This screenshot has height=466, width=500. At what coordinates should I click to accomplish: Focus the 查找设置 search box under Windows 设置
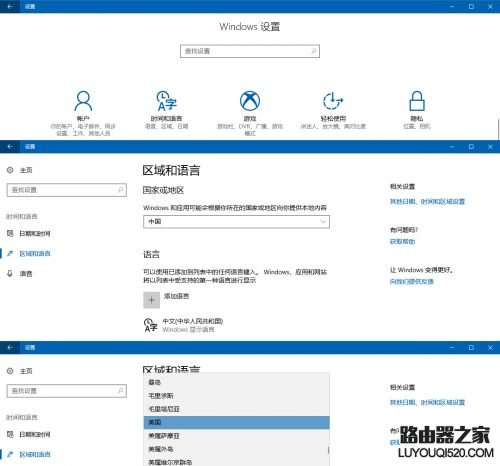pos(250,51)
